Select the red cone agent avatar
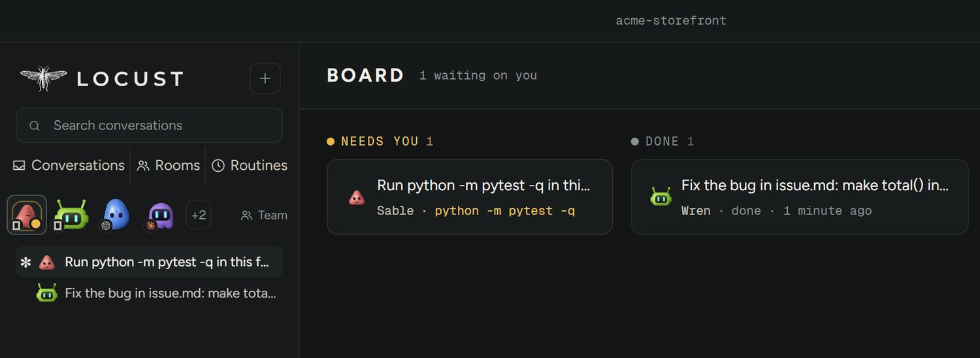 tap(27, 215)
